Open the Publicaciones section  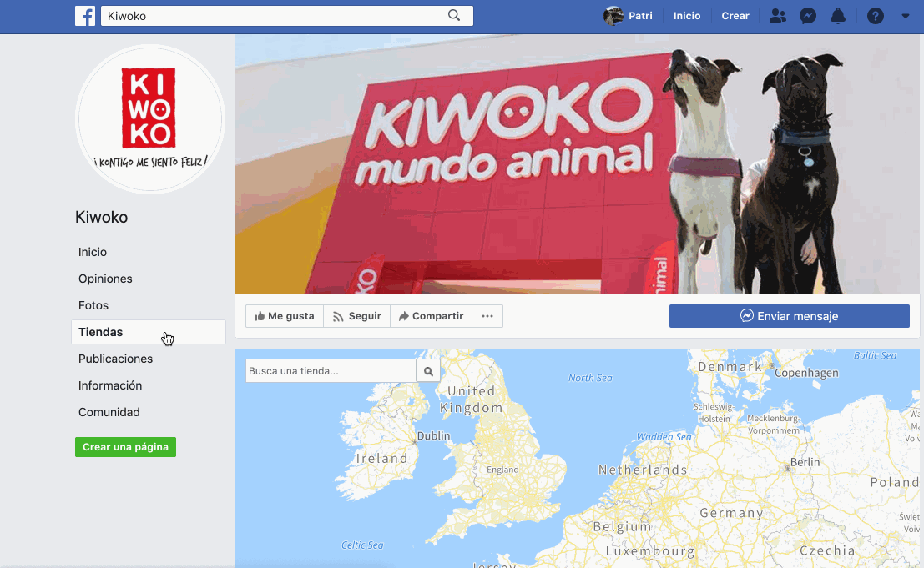pos(115,359)
